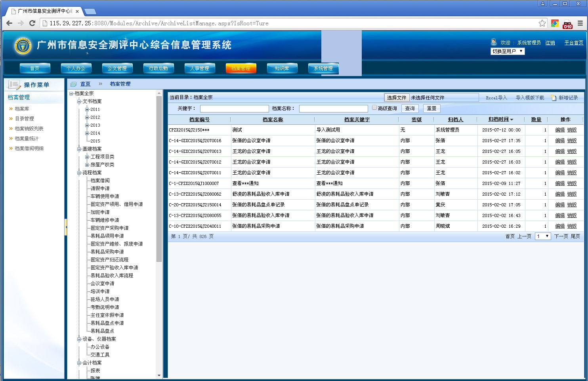Select 办公设备 in the tree
This screenshot has height=381, width=588.
(x=100, y=347)
